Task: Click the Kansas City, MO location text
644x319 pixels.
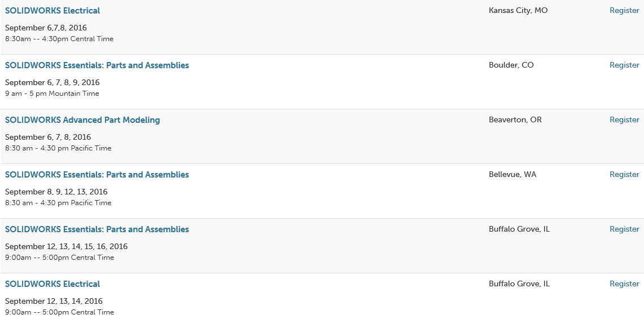Action: click(518, 11)
